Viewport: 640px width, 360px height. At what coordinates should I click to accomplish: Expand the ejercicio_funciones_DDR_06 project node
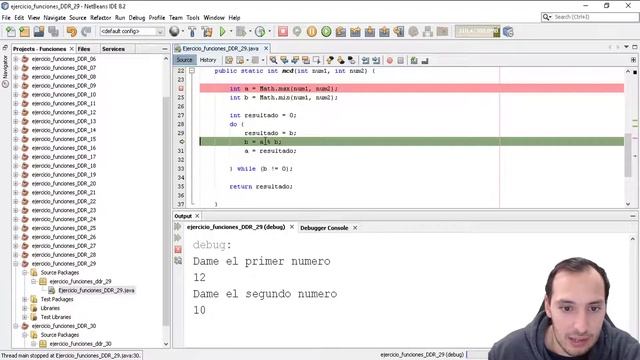click(x=16, y=59)
